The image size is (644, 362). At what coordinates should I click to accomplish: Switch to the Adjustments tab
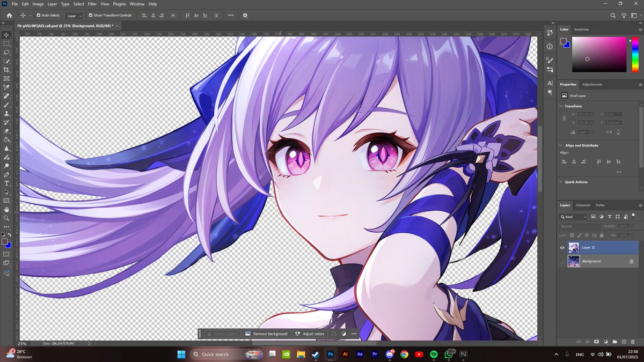coord(592,84)
